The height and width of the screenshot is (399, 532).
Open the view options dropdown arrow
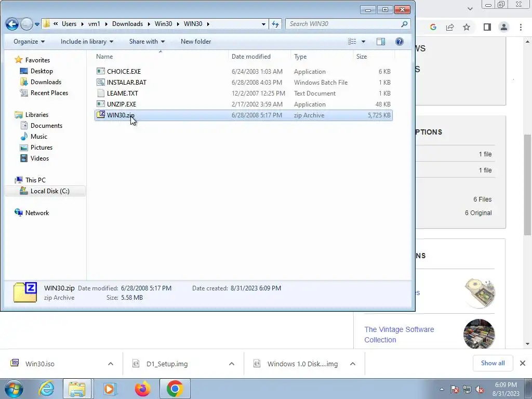pos(363,42)
